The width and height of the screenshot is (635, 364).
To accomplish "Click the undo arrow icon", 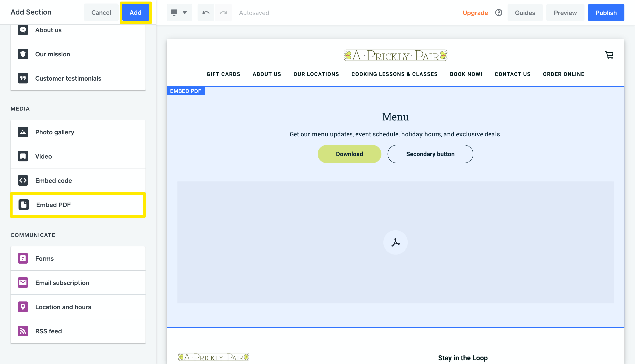I will click(x=206, y=13).
